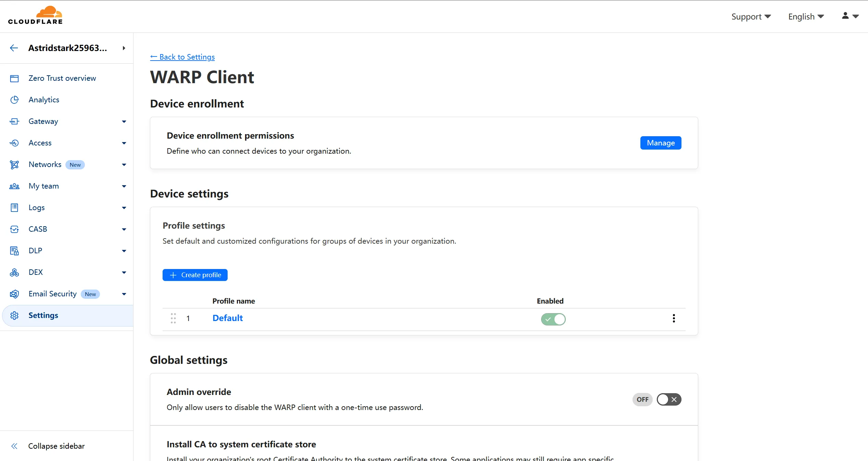Open the Gateway section icon
Viewport: 868px width, 461px height.
click(x=14, y=121)
